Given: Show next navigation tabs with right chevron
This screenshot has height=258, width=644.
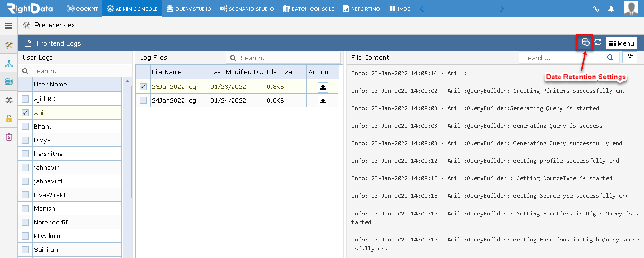Looking at the screenshot, I should pyautogui.click(x=502, y=9).
